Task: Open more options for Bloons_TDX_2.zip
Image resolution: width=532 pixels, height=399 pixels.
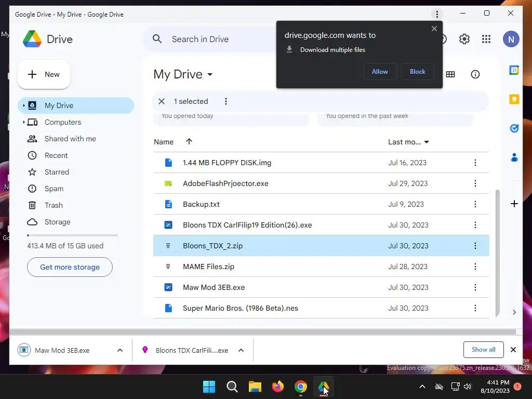Action: pyautogui.click(x=475, y=246)
